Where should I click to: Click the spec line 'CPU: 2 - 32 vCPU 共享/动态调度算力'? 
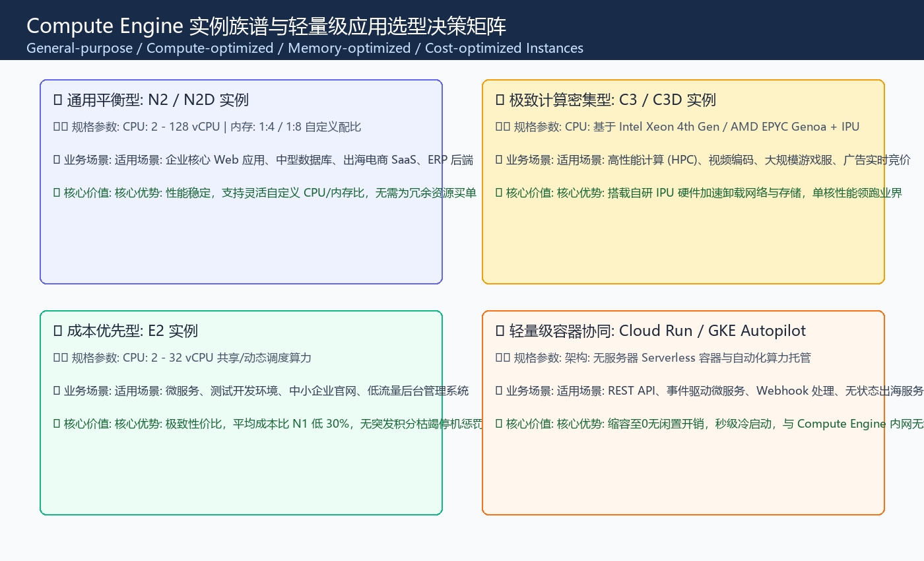pyautogui.click(x=182, y=358)
